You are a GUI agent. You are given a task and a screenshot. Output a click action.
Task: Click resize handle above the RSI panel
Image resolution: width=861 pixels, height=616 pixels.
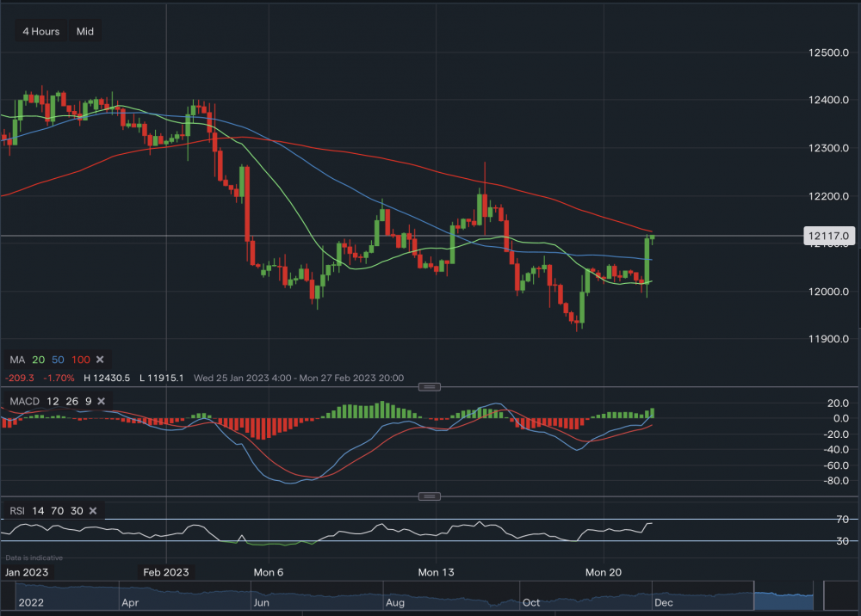pyautogui.click(x=431, y=496)
